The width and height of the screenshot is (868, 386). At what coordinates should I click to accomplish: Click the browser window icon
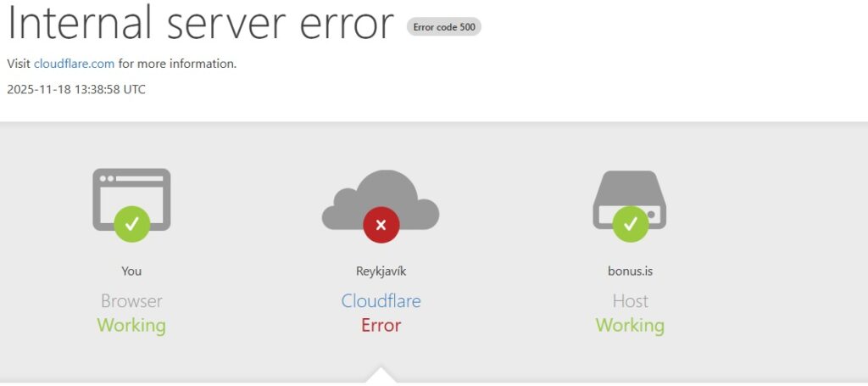point(131,199)
